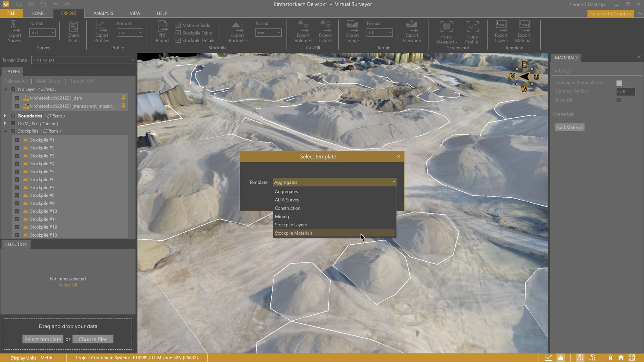Uncheck the Material Table checkbox
Viewport: 644px width, 362px height.
[178, 25]
